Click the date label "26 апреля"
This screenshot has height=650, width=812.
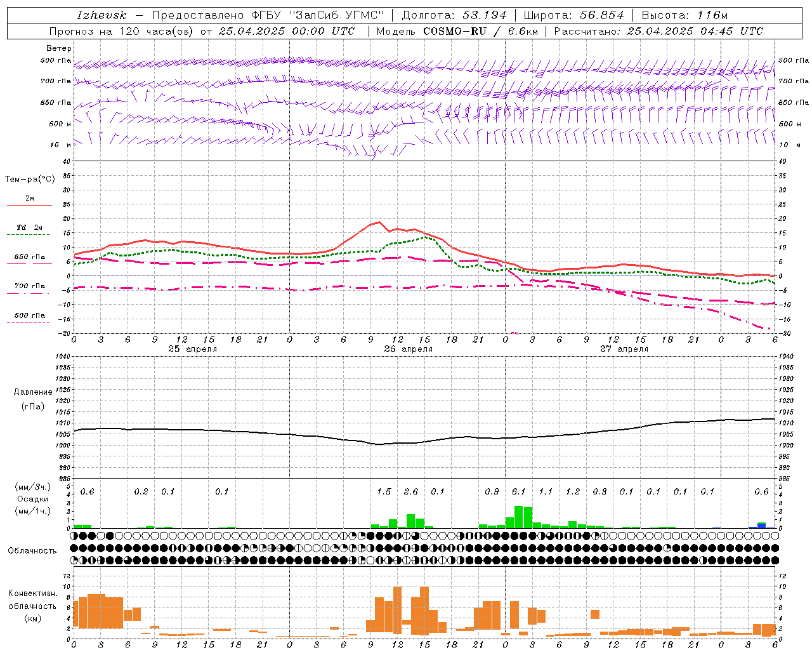[x=409, y=349]
